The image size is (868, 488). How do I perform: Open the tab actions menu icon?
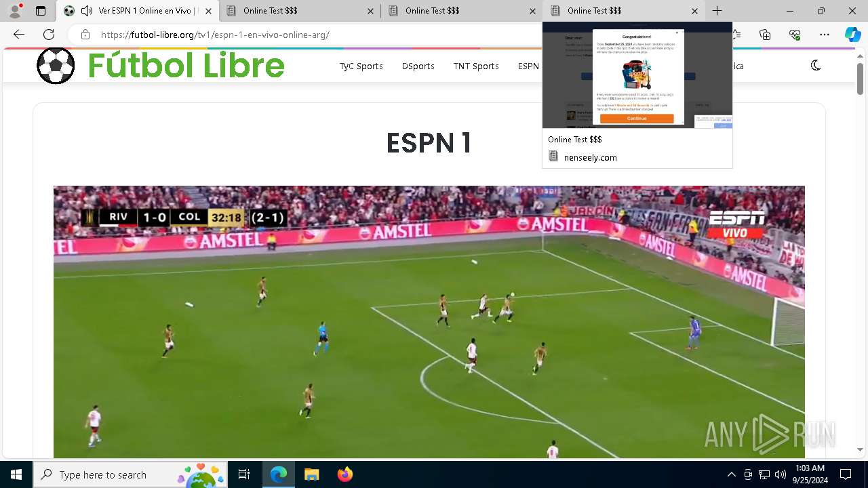[x=41, y=11]
